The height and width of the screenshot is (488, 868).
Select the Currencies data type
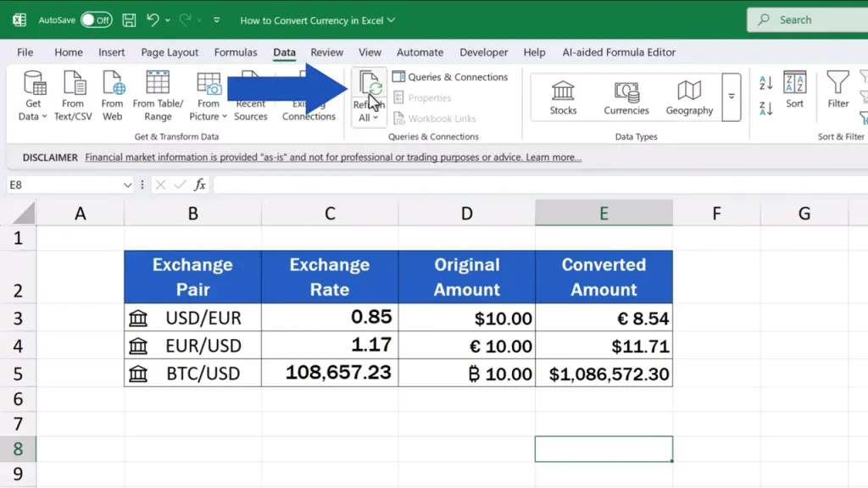pos(626,97)
